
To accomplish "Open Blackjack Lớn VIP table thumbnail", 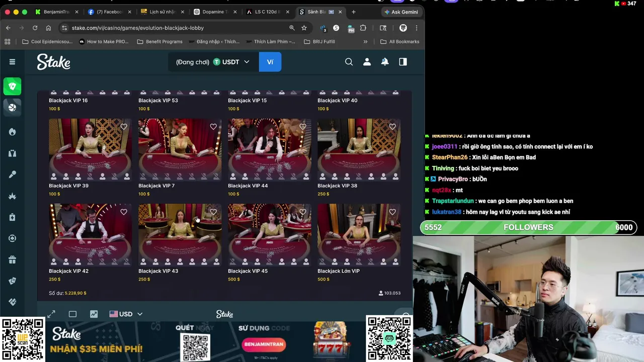I will click(359, 235).
